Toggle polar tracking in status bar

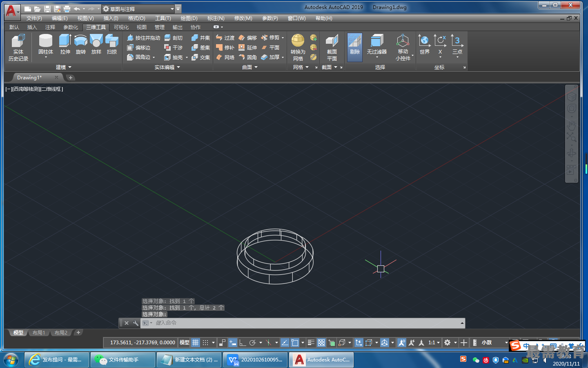click(253, 343)
